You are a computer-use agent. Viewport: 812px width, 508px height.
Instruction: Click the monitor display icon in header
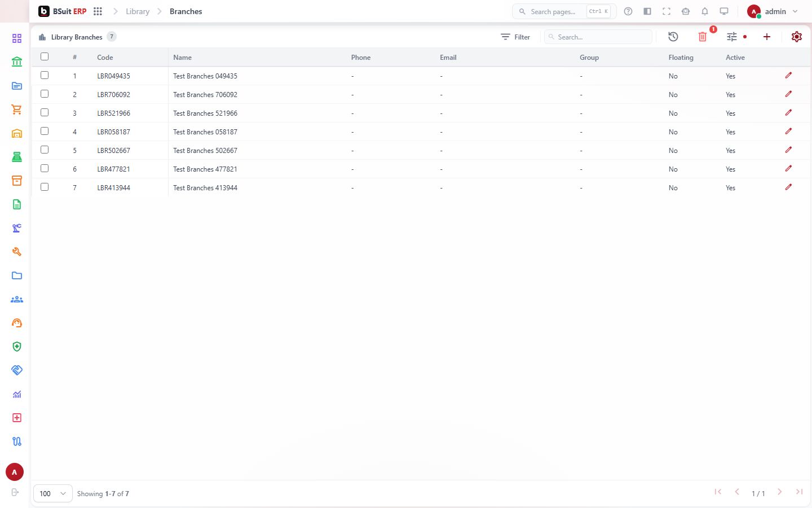pyautogui.click(x=724, y=11)
